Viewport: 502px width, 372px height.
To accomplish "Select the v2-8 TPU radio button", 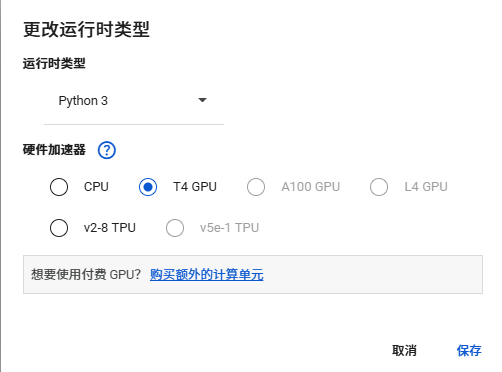I will pyautogui.click(x=59, y=228).
